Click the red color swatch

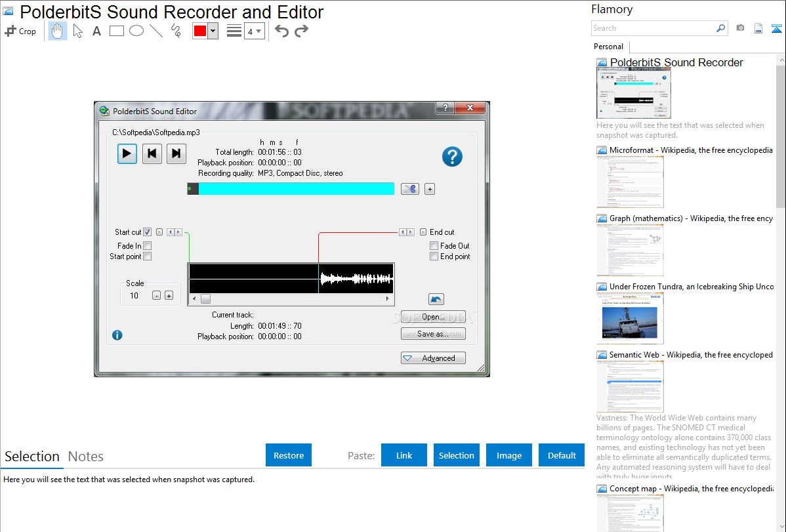[199, 31]
